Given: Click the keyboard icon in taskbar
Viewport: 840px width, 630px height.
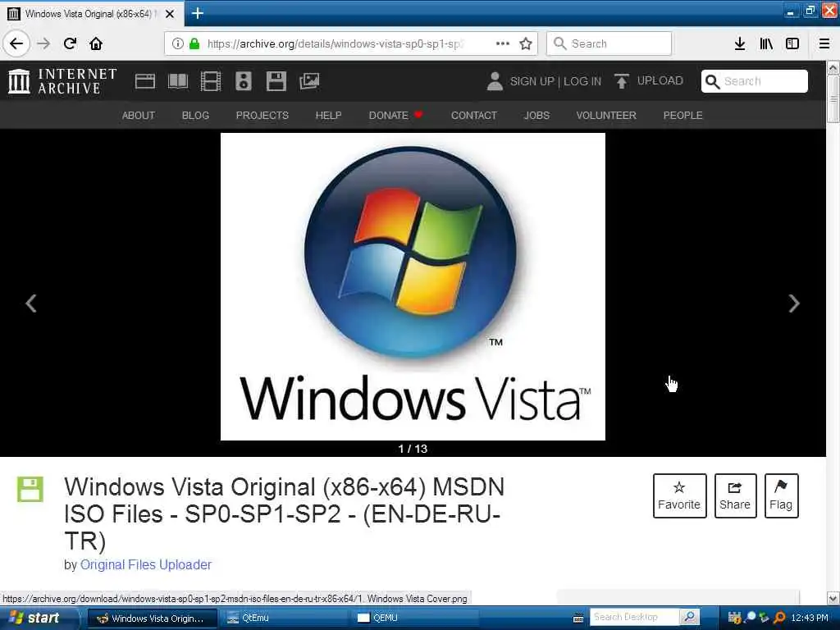Looking at the screenshot, I should tap(578, 619).
